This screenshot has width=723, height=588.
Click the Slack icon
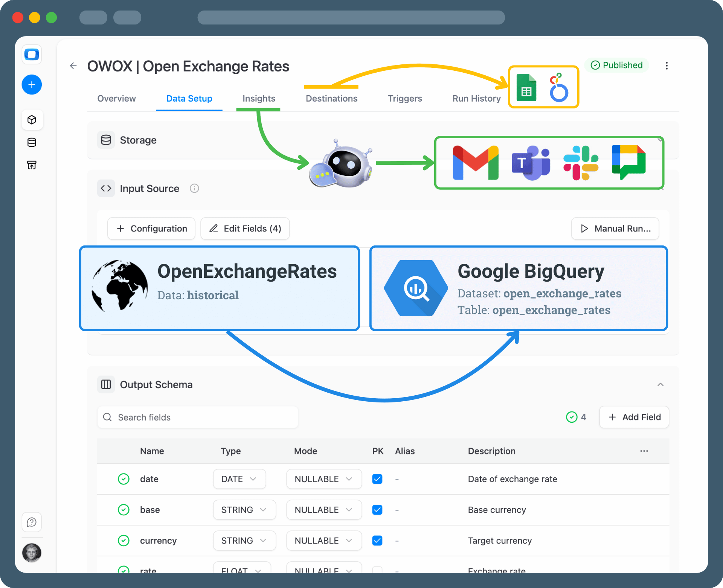[581, 163]
